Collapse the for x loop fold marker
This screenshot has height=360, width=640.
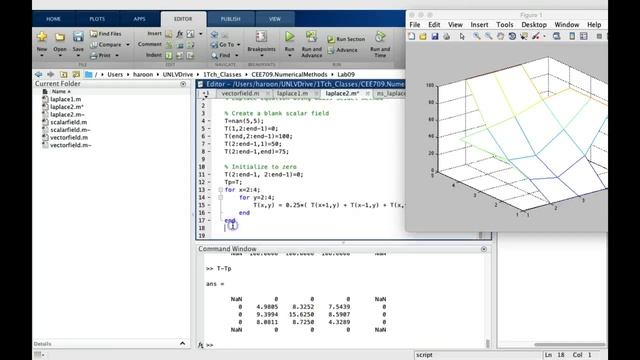coord(220,190)
